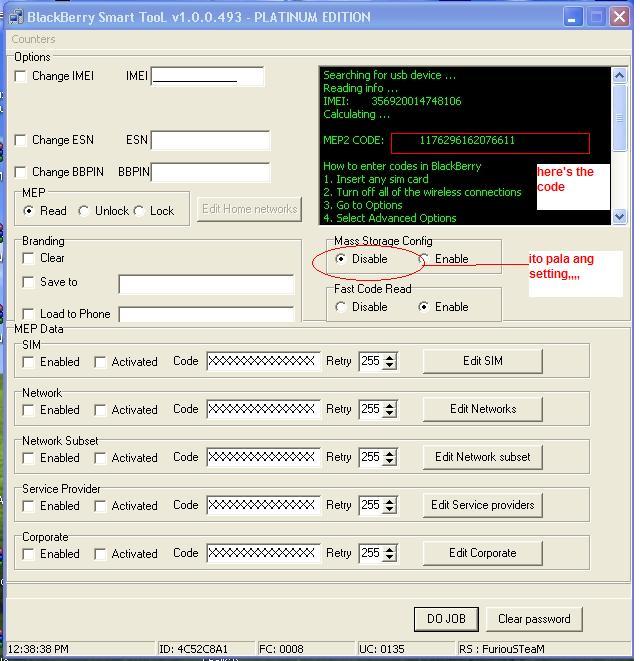Enable the Change ESN checkbox
The height and width of the screenshot is (661, 640).
click(x=20, y=140)
